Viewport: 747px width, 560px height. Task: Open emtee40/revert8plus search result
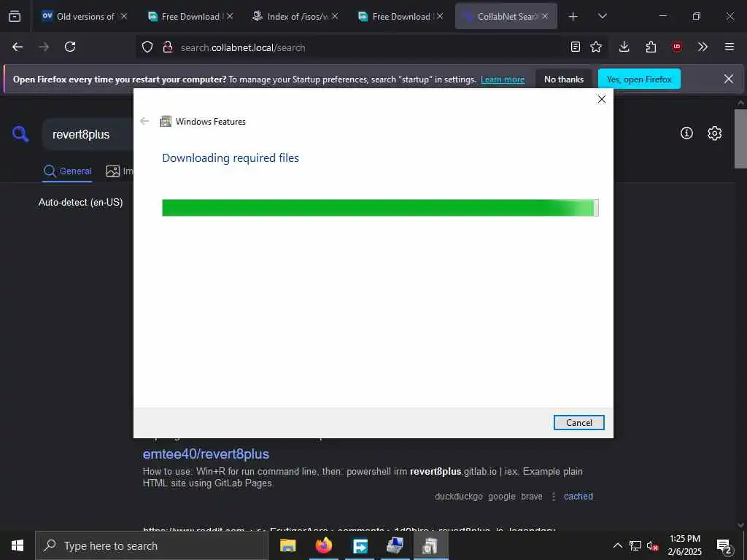point(206,454)
